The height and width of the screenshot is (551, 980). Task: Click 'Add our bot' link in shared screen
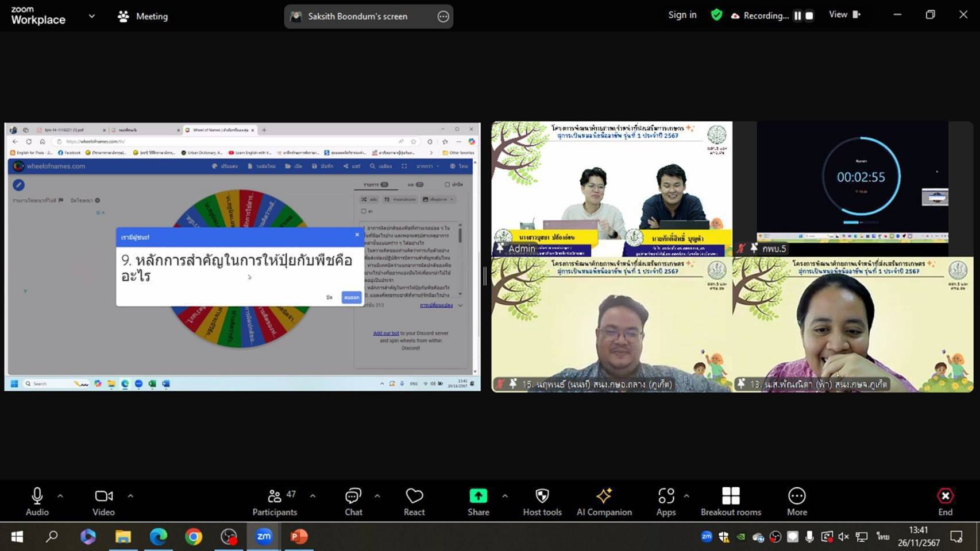[x=386, y=333]
